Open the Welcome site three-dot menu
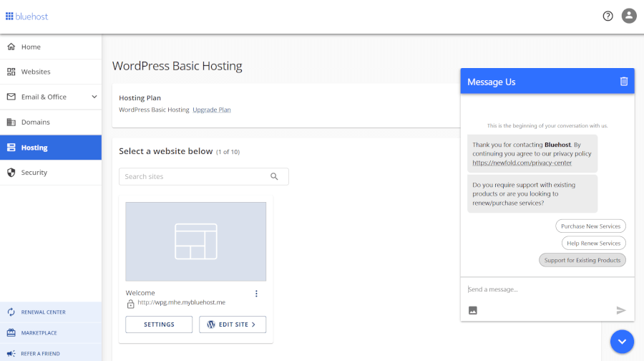This screenshot has width=644, height=361. (x=256, y=294)
